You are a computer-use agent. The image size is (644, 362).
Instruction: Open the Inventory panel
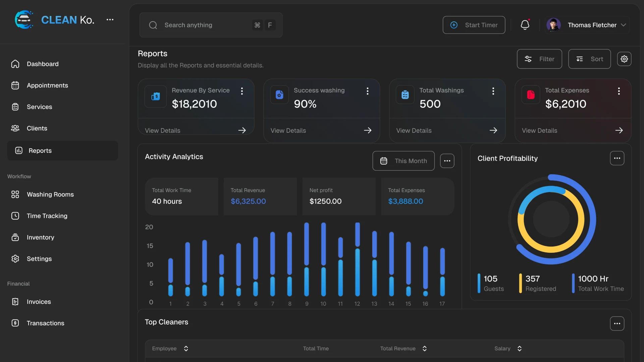[41, 237]
